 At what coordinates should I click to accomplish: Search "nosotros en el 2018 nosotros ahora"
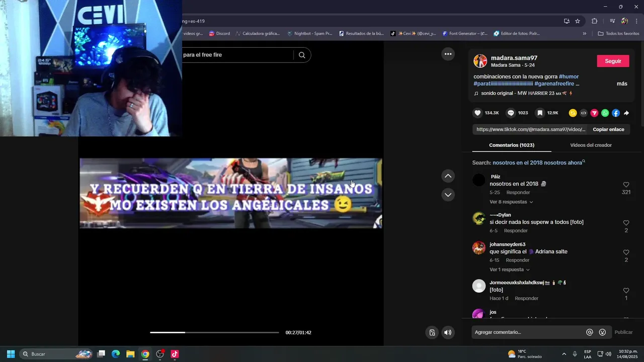537,163
